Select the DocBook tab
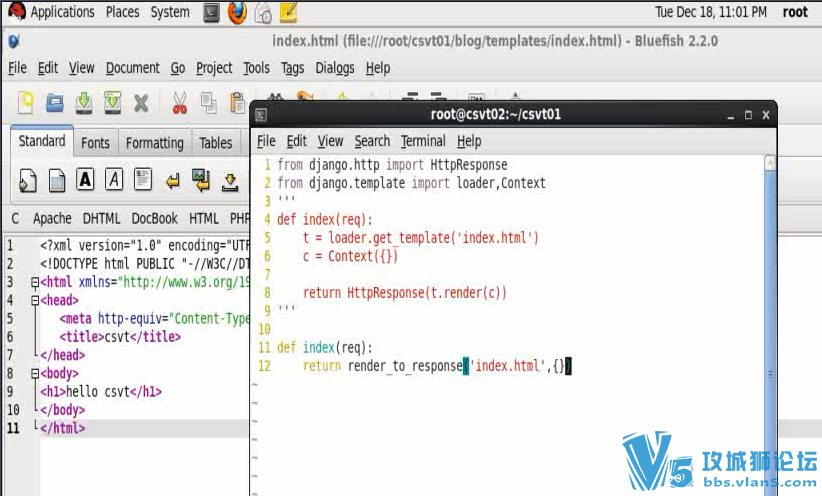Viewport: 822px width, 496px height. pos(154,218)
